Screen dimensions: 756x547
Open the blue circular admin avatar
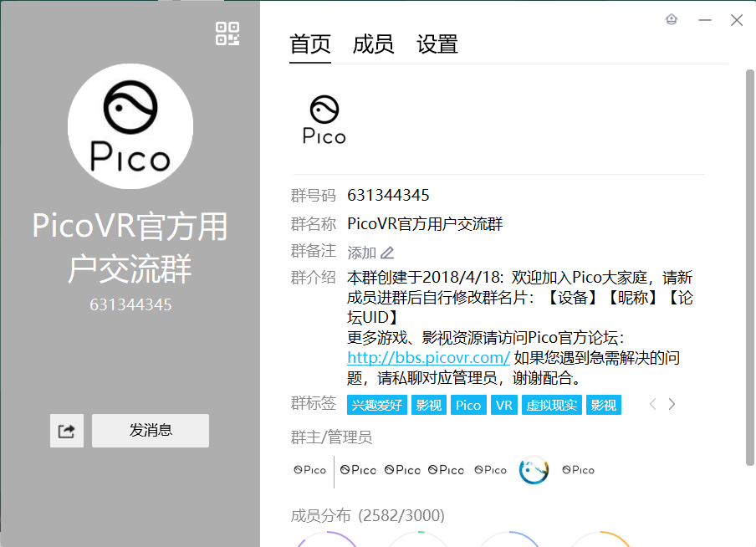pyautogui.click(x=534, y=470)
